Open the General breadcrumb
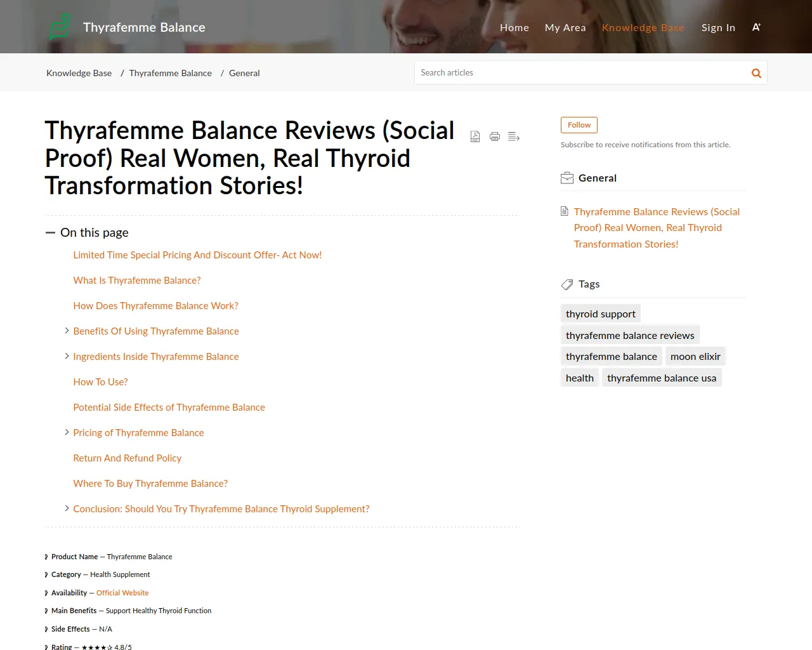Image resolution: width=812 pixels, height=650 pixels. tap(244, 73)
